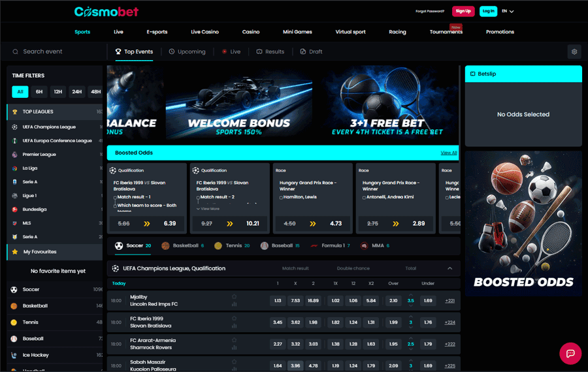This screenshot has height=372, width=588.
Task: Click the Bundesliga league icon
Action: (14, 209)
